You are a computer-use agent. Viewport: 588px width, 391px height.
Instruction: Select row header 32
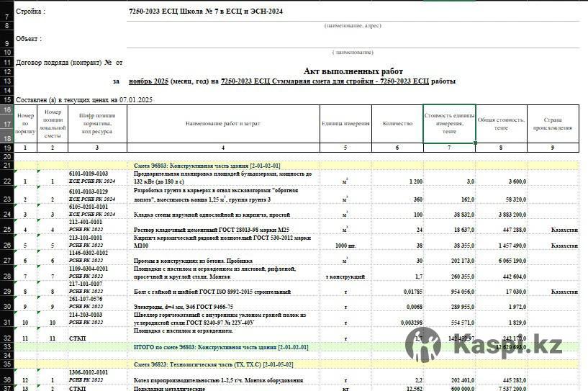click(x=6, y=337)
